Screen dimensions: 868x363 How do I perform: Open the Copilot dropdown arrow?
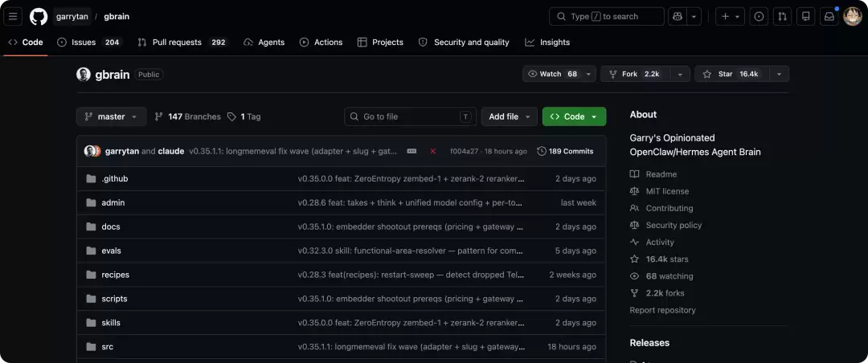pyautogui.click(x=694, y=17)
